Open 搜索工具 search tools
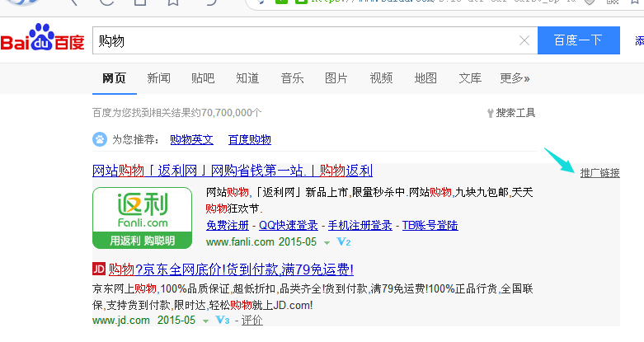Screen dimensions: 644x342 pos(511,113)
